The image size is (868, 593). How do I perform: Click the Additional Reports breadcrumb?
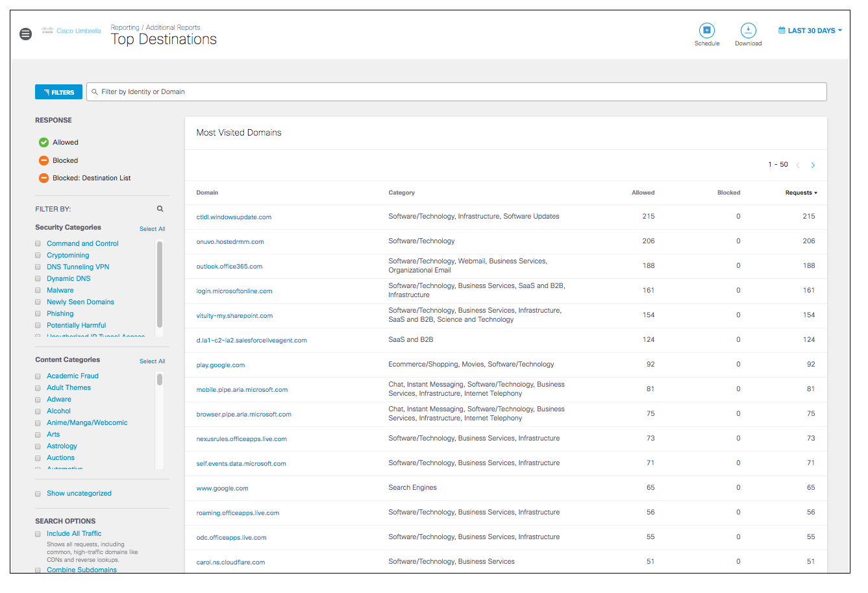(173, 27)
